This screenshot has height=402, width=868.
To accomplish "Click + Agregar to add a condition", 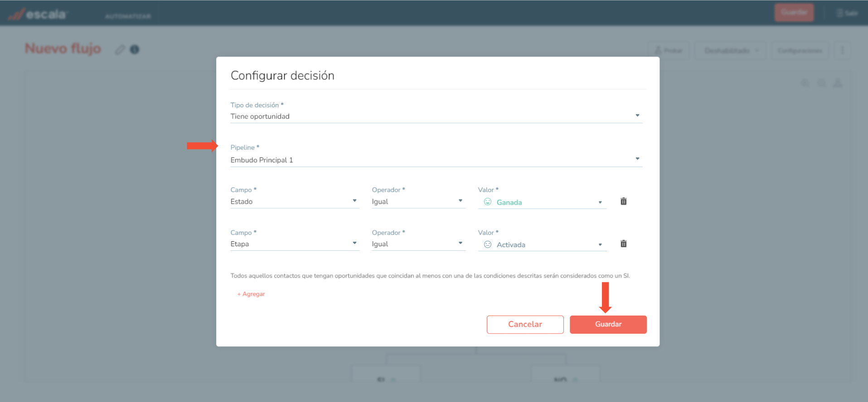I will (x=251, y=294).
